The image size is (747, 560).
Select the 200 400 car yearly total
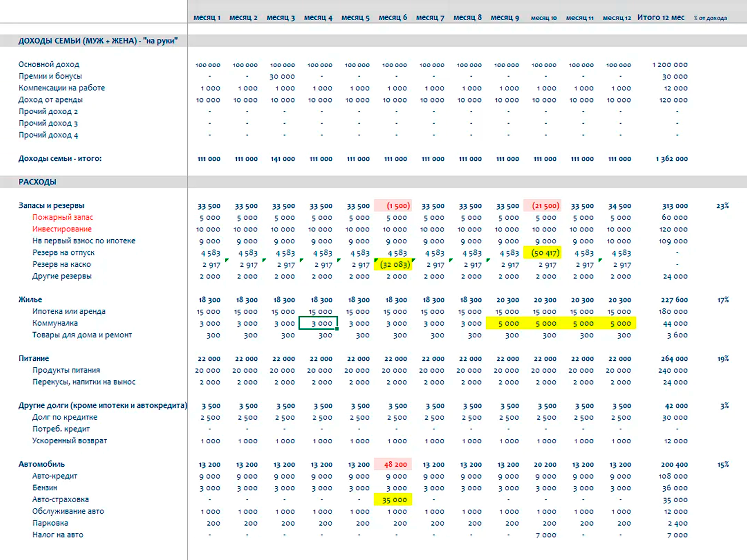674,465
